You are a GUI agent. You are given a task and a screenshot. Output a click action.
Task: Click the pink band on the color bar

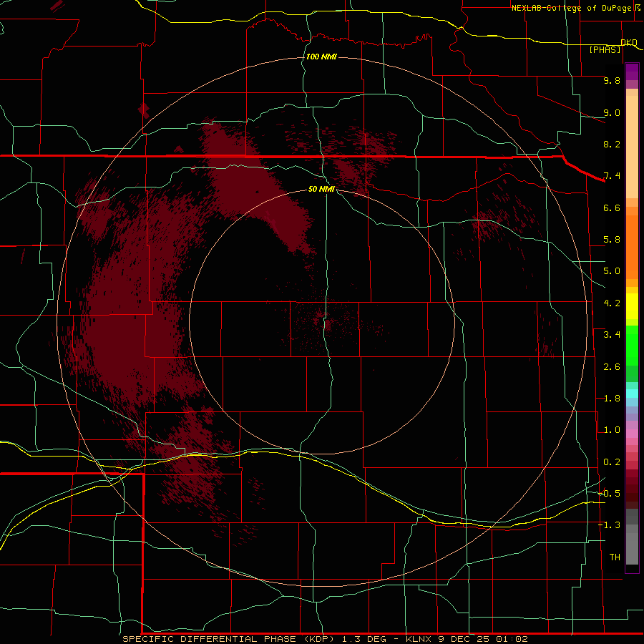pyautogui.click(x=632, y=434)
